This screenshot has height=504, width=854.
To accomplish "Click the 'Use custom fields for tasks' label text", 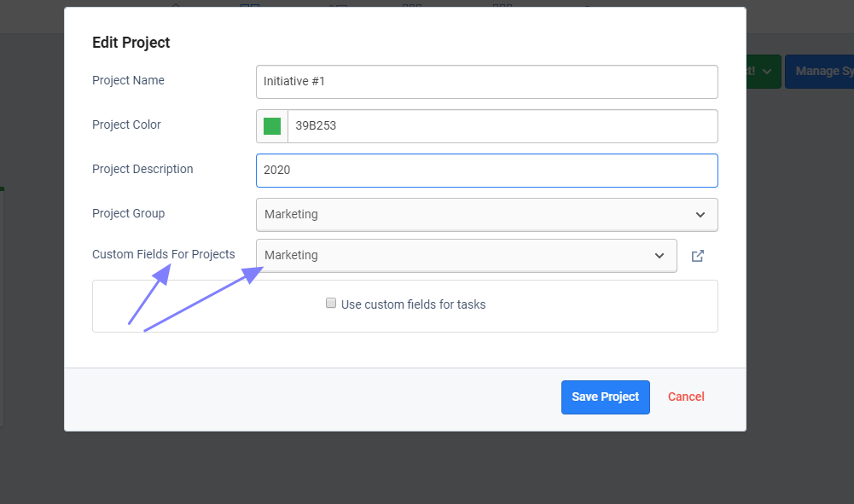I will [x=413, y=304].
